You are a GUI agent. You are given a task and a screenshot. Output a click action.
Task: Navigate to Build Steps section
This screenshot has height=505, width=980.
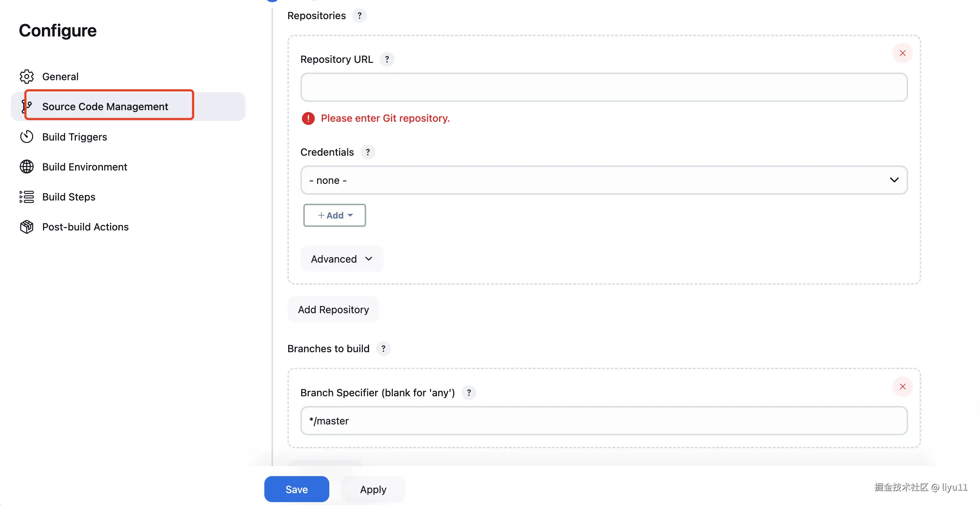click(69, 197)
